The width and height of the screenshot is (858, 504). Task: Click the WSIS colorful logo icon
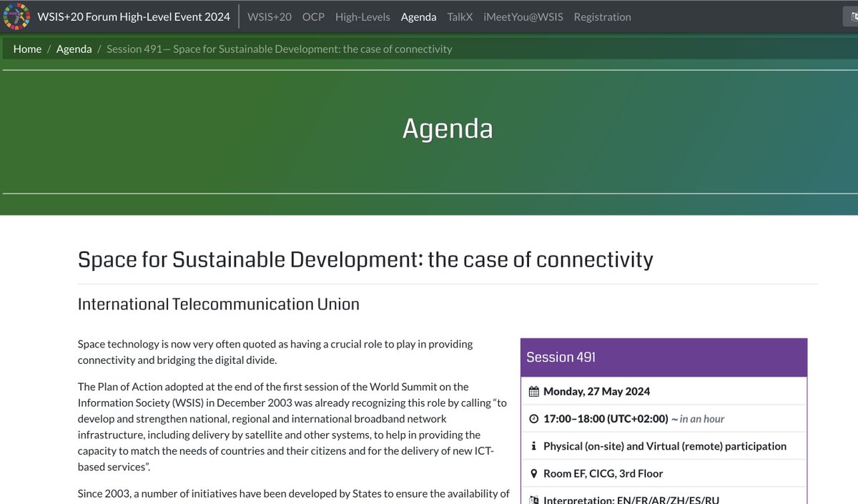click(x=16, y=16)
